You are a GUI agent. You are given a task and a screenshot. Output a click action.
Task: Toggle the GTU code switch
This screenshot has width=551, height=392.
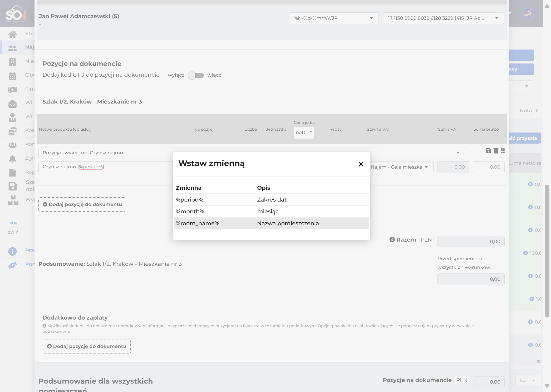pos(196,75)
